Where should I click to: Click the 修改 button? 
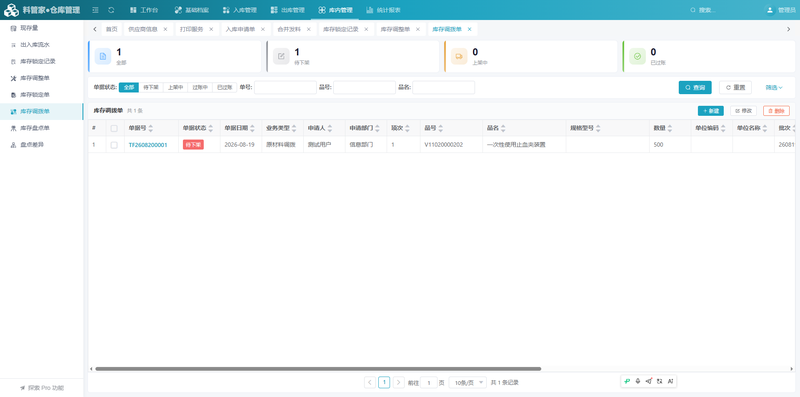coord(743,111)
